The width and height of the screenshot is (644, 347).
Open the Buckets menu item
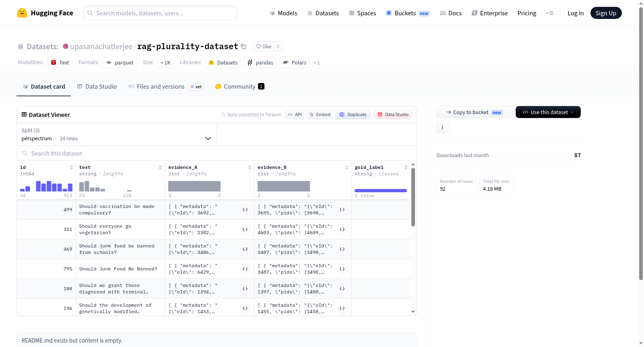[x=408, y=13]
